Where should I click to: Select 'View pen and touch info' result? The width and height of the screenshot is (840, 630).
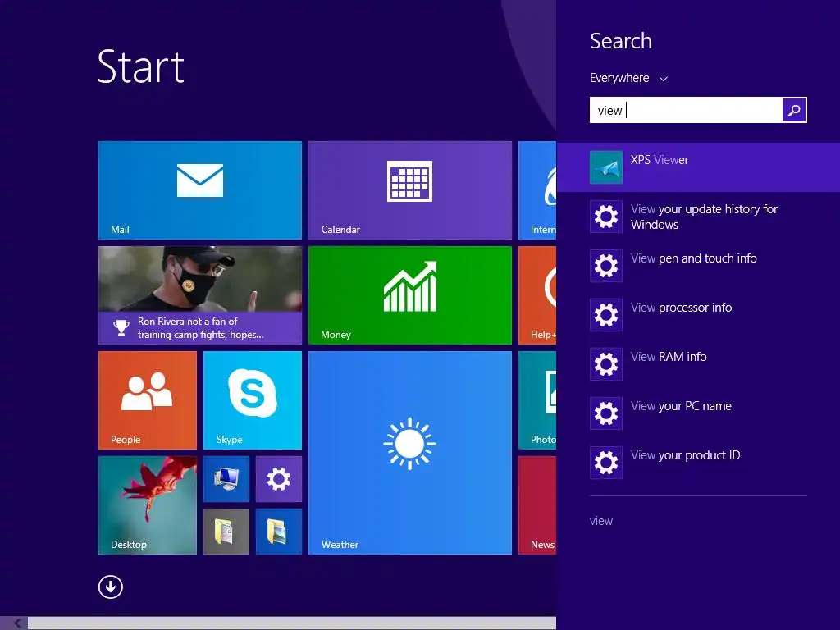[698, 266]
